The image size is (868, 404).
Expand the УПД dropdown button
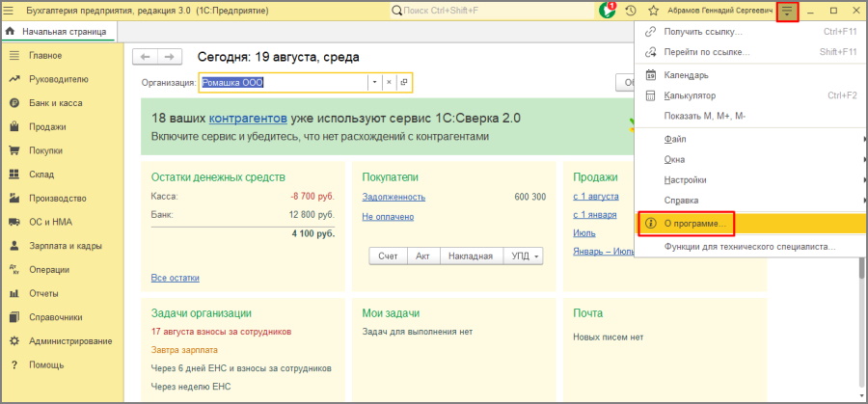click(x=524, y=256)
